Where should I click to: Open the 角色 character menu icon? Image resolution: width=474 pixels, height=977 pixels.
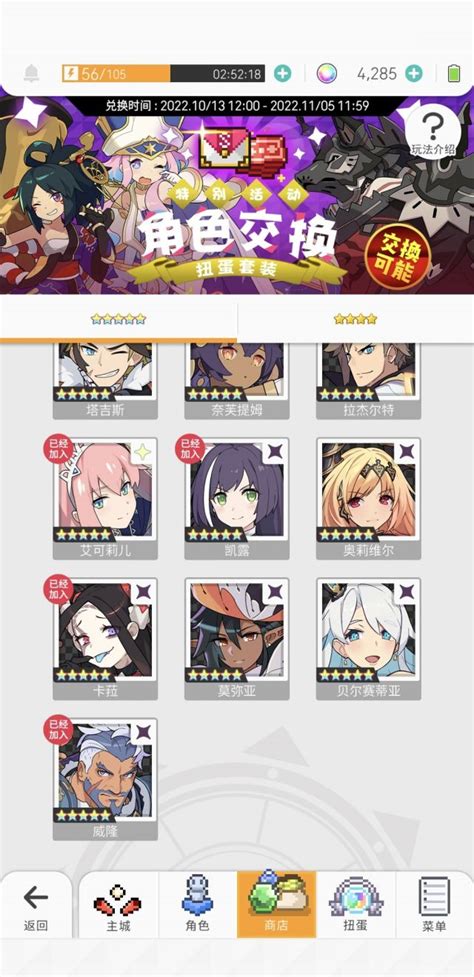pos(197,905)
